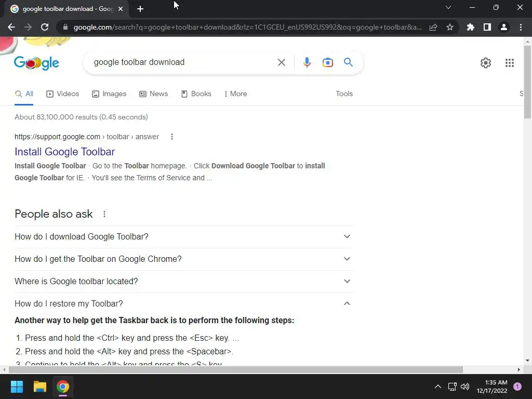Open File Explorer from taskbar
532x399 pixels.
(x=39, y=387)
